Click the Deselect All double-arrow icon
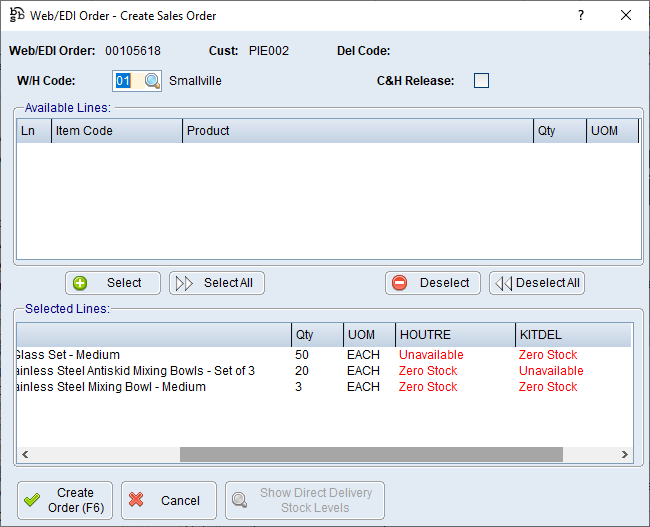The height and width of the screenshot is (527, 650). [503, 283]
